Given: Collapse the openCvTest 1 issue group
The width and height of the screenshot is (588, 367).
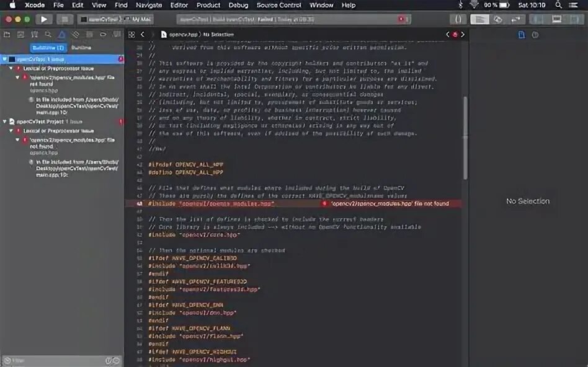Looking at the screenshot, I should pyautogui.click(x=4, y=60).
